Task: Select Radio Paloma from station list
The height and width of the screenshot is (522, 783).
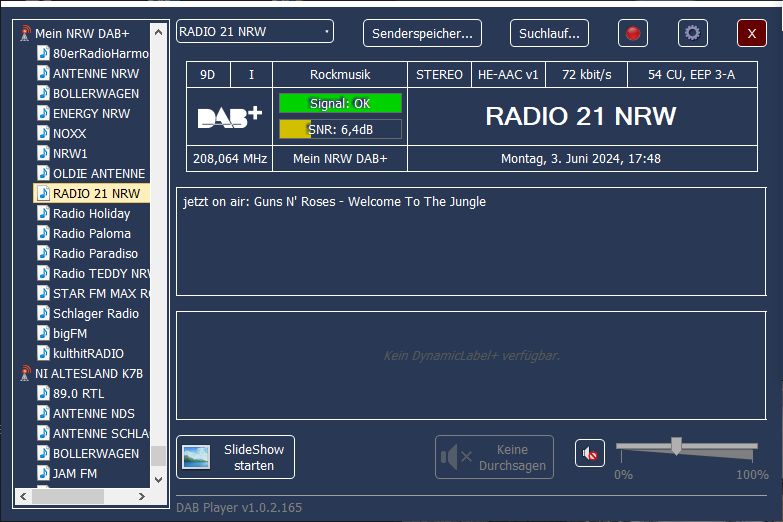Action: point(91,233)
